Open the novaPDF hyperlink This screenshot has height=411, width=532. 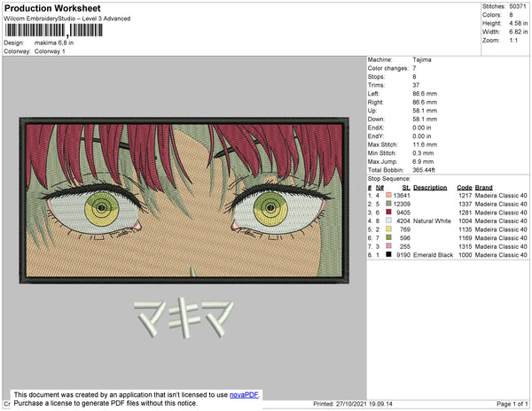point(244,395)
